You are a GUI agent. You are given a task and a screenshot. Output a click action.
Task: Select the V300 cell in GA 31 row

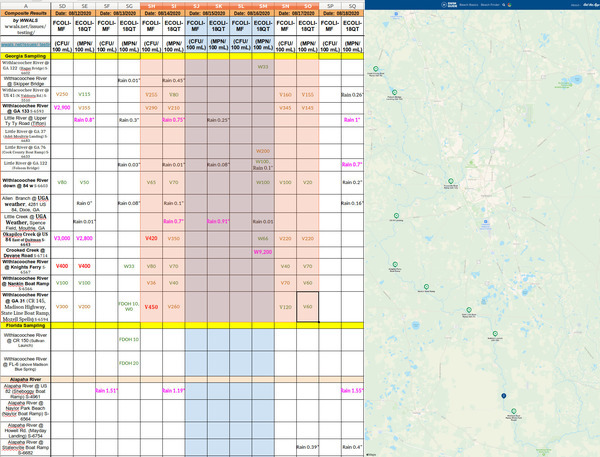pos(62,307)
